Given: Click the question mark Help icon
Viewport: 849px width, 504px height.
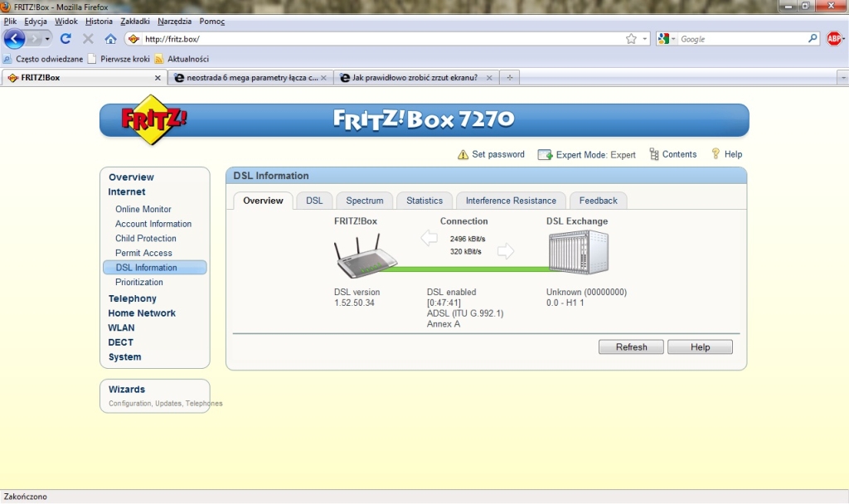Looking at the screenshot, I should pyautogui.click(x=716, y=153).
